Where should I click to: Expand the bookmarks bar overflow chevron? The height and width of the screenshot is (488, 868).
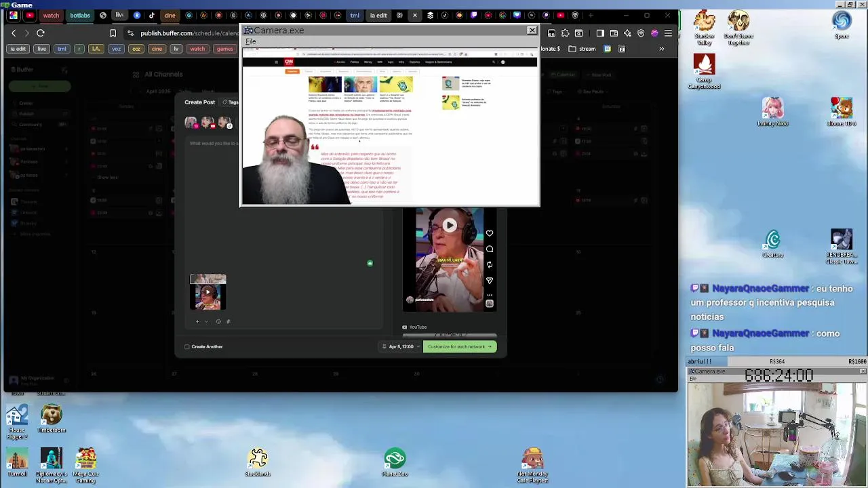[662, 49]
